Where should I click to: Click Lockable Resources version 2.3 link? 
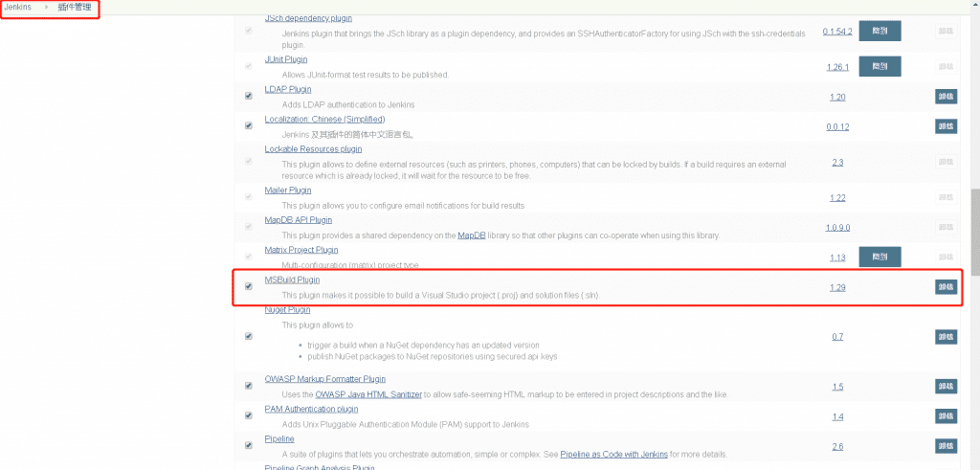tap(837, 163)
